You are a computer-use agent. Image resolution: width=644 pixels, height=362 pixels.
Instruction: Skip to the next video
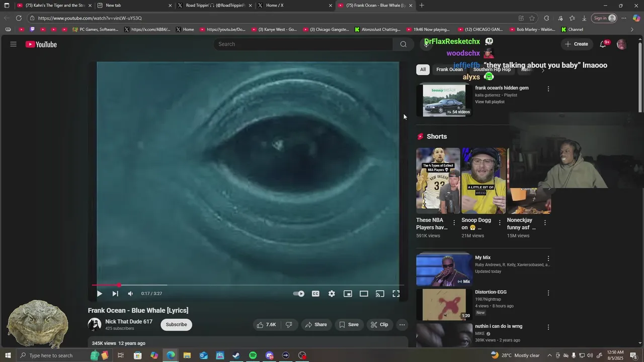click(x=115, y=294)
